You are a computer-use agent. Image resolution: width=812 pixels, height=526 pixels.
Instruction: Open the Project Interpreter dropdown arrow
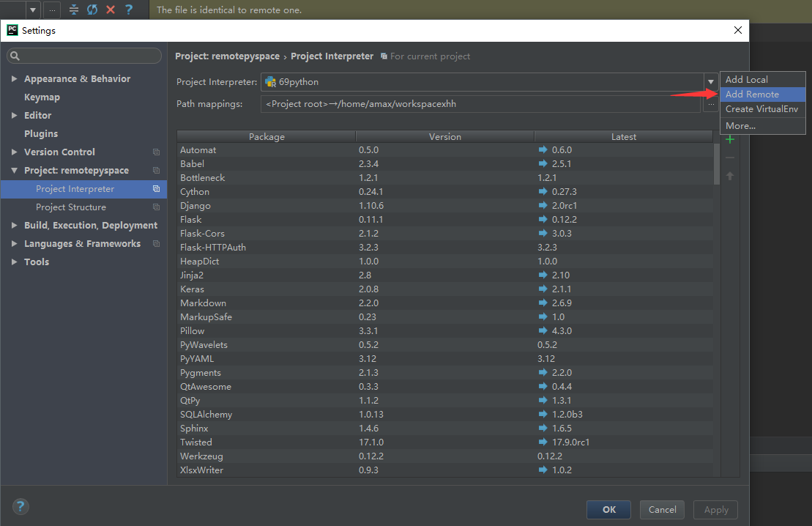tap(710, 82)
